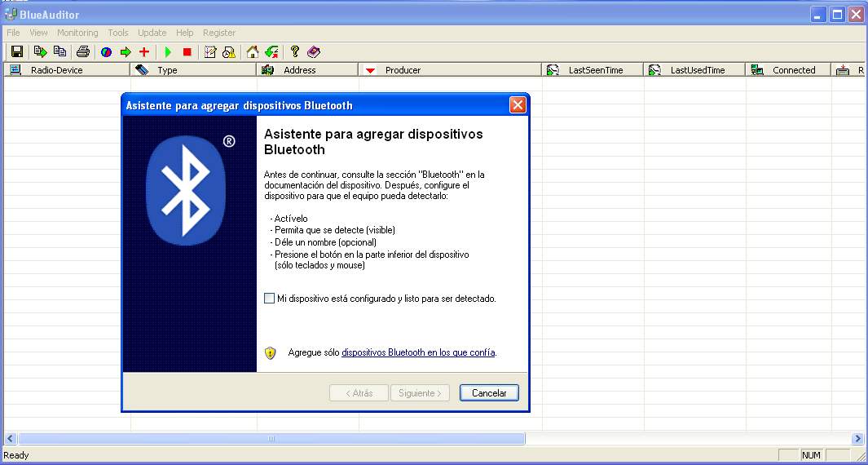Sort by the Radio-Device column header

click(67, 70)
